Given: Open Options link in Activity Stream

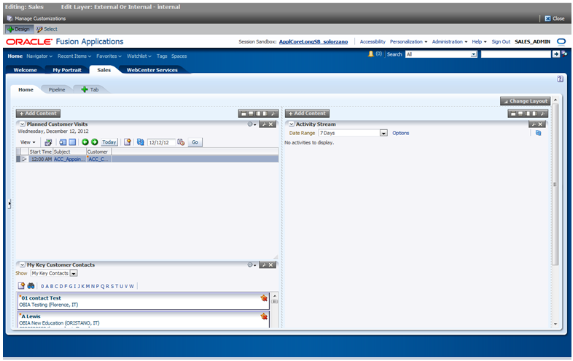Looking at the screenshot, I should tap(401, 133).
